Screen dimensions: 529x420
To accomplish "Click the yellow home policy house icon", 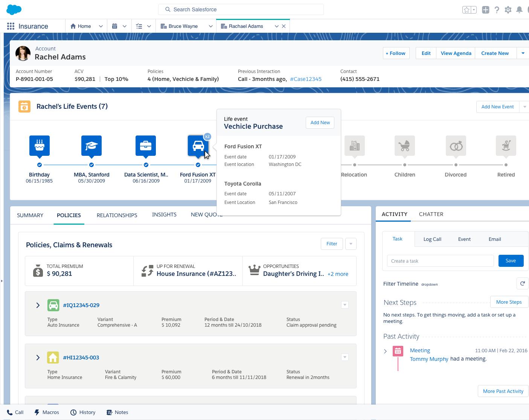I will point(53,358).
